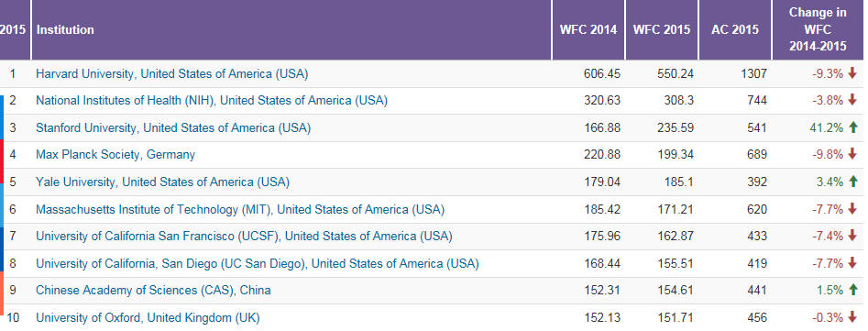This screenshot has width=868, height=331.
Task: Sort by the WFC 2014 column header
Action: (588, 30)
